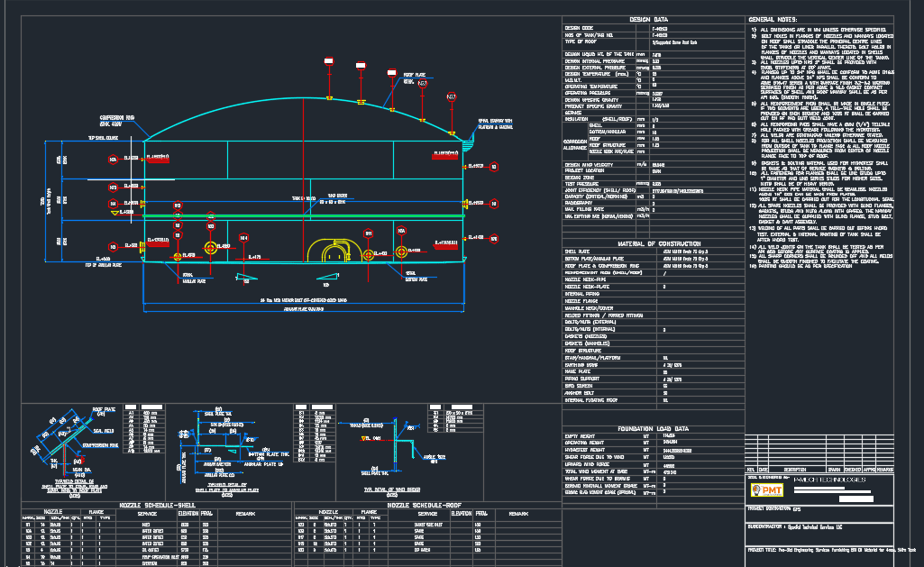
Task: Click the EMPTY WEIGHT row label
Action: pos(580,436)
